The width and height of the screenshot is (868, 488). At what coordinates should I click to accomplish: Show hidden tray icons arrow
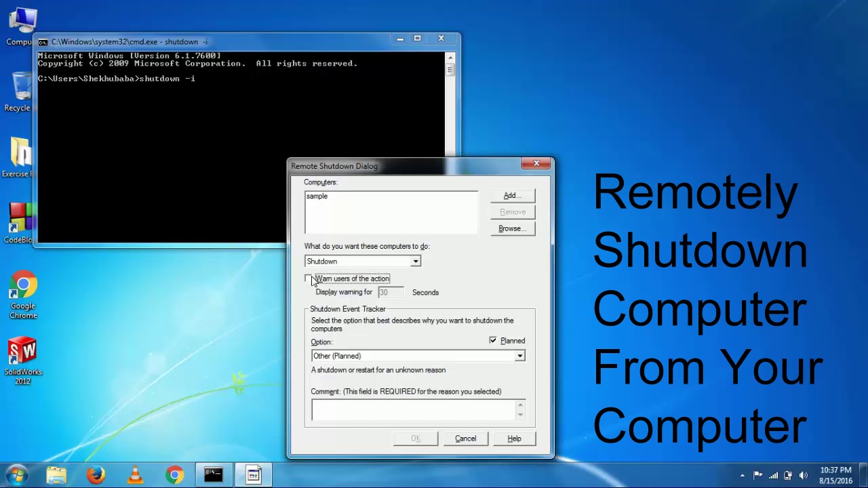[743, 475]
